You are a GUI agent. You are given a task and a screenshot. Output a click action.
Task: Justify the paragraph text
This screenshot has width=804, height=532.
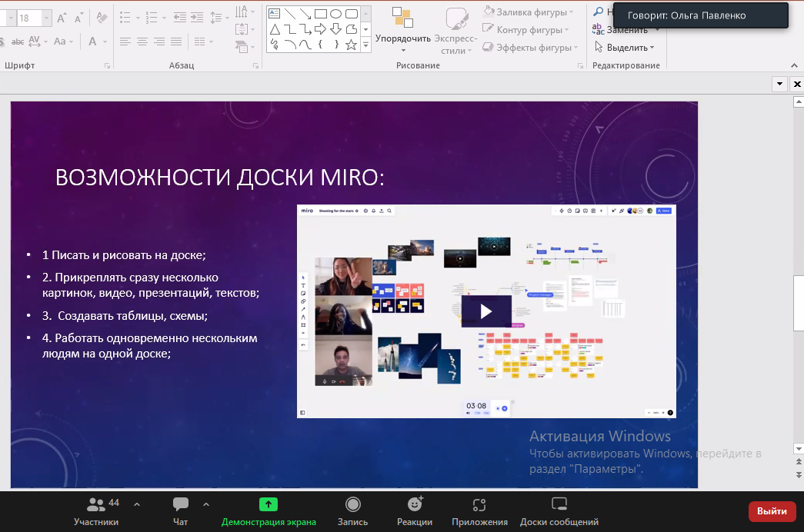(x=176, y=42)
